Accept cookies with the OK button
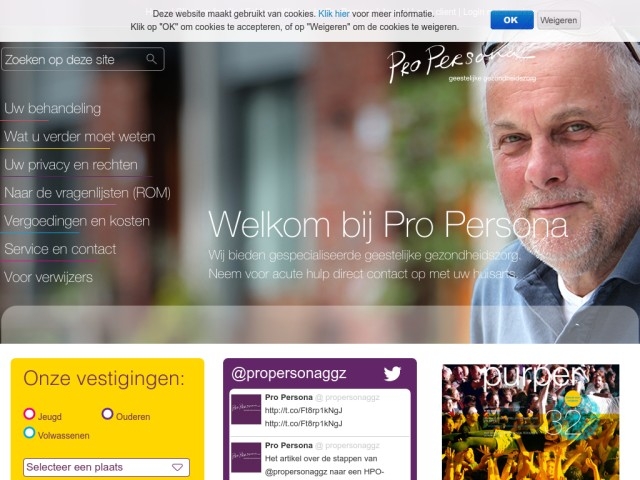 pos(512,20)
